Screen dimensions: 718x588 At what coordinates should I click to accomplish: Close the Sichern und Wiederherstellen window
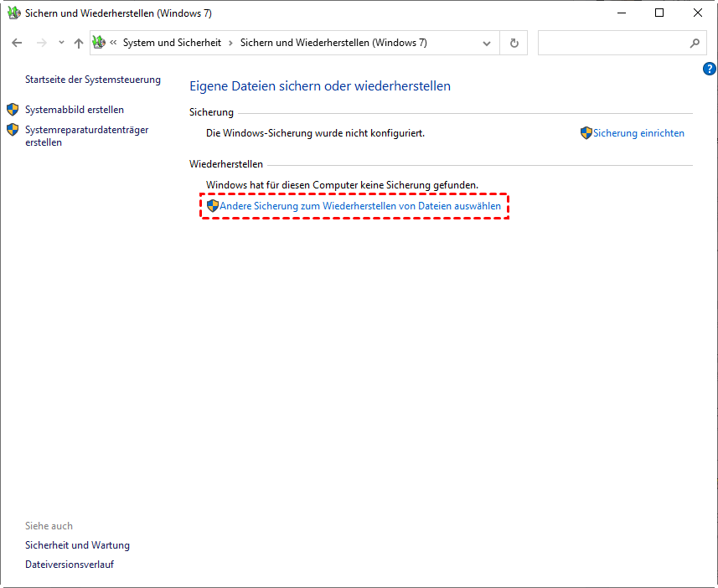pos(697,13)
